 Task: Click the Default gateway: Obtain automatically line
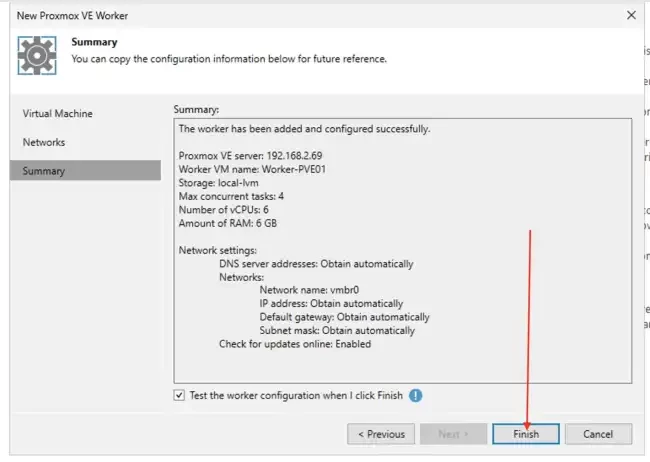[344, 317]
